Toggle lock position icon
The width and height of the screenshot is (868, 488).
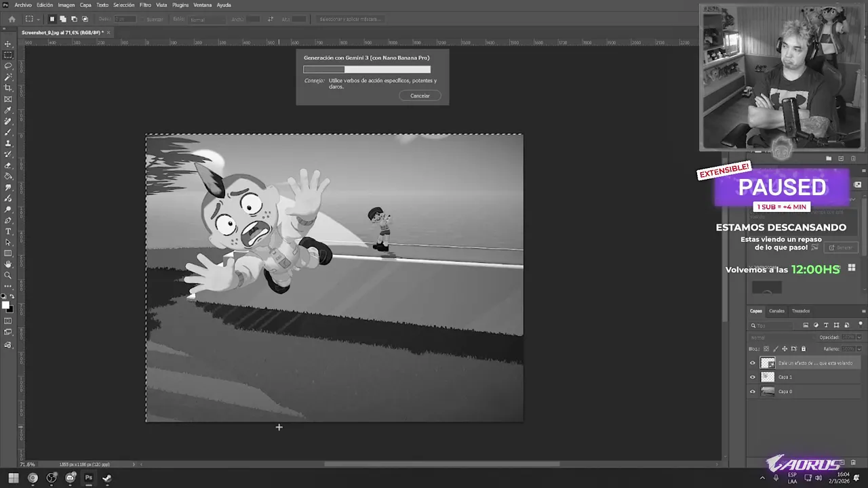785,348
